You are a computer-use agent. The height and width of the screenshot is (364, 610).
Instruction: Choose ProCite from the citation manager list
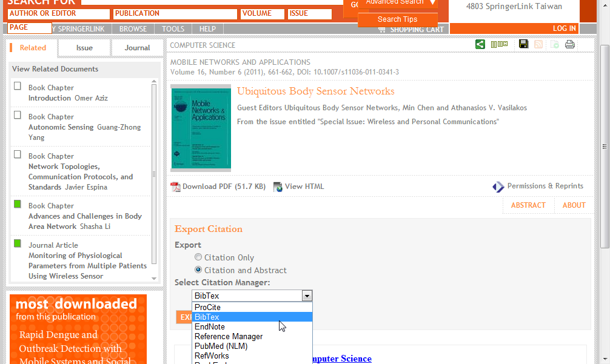[252, 307]
